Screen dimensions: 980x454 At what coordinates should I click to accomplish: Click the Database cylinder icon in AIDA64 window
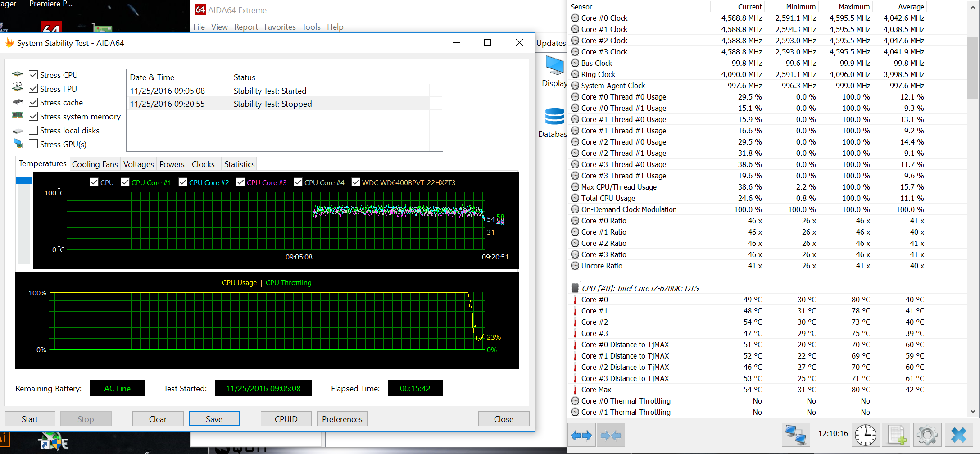(554, 117)
